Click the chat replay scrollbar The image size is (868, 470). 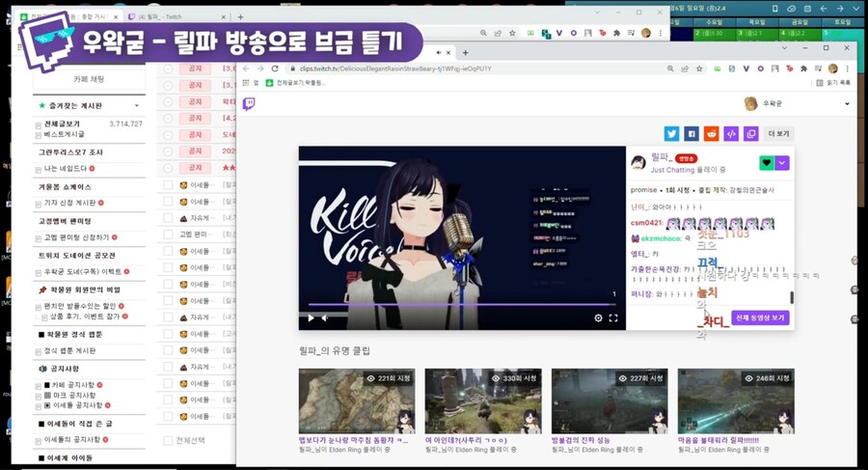[x=792, y=297]
